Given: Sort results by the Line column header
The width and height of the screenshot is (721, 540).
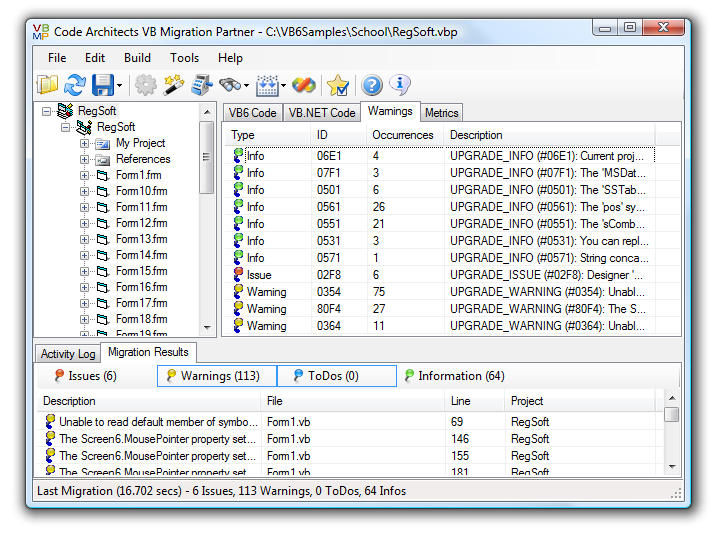Looking at the screenshot, I should click(475, 401).
